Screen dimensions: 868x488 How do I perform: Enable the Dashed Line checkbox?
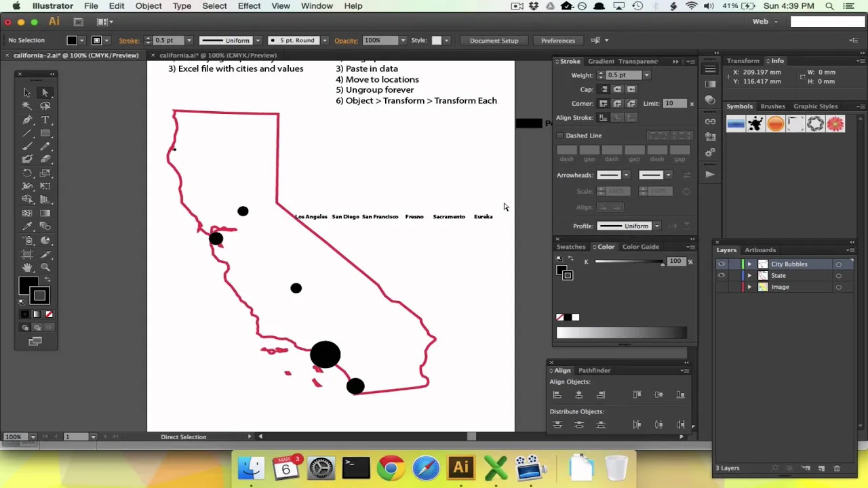[560, 136]
